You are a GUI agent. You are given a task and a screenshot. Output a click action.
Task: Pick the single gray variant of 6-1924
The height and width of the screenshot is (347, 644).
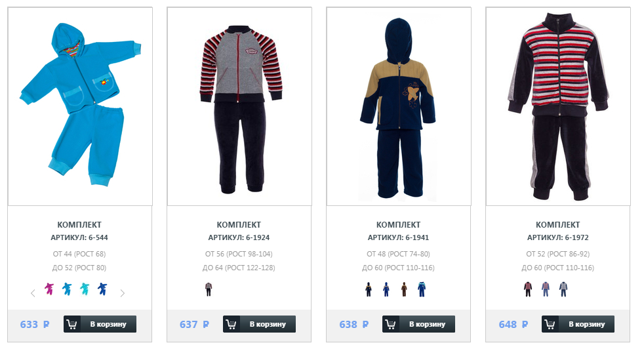coord(209,289)
